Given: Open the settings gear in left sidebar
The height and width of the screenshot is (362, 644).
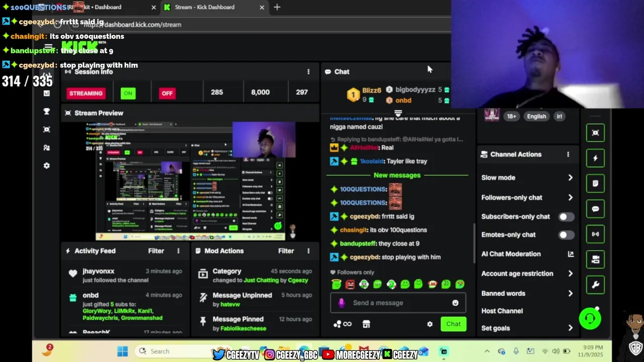Looking at the screenshot, I should (x=47, y=165).
